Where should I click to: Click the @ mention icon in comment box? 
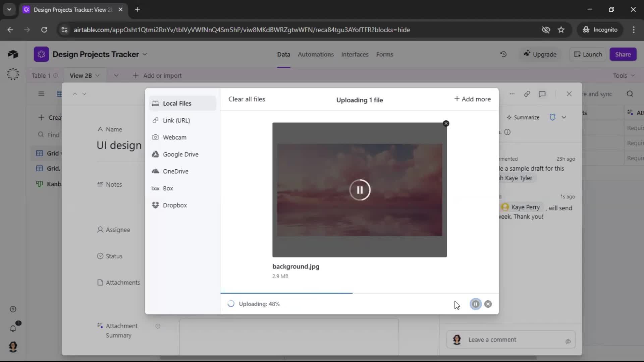tap(568, 342)
